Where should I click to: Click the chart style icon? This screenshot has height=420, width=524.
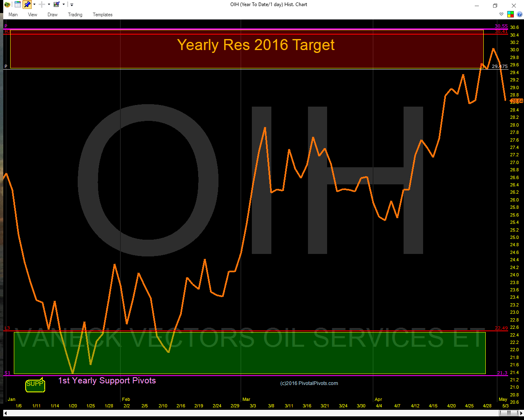tap(57, 5)
